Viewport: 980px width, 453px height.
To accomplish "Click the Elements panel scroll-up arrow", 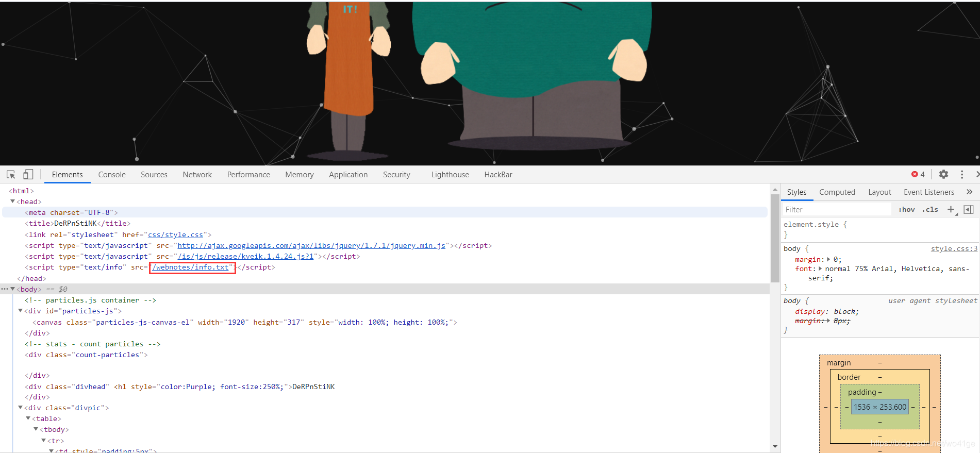I will point(775,190).
